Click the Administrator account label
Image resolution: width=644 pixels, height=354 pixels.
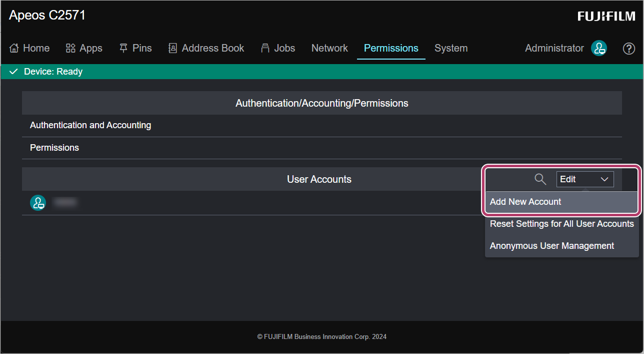(554, 48)
